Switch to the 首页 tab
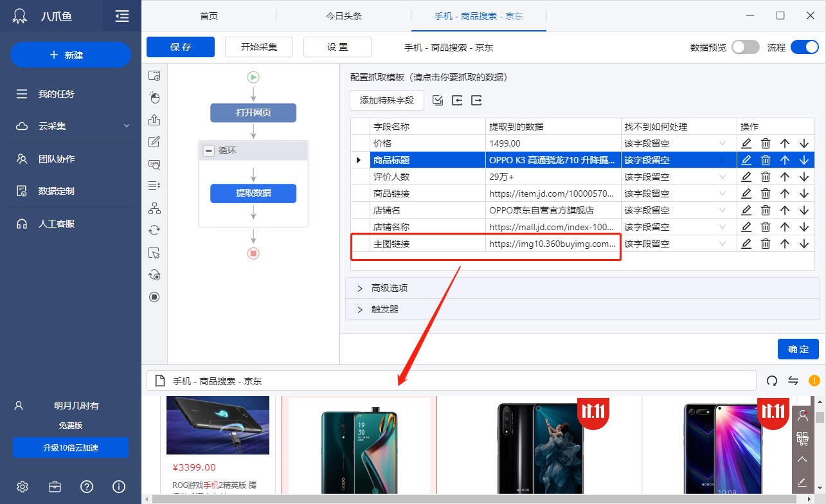Viewport: 826px width, 504px height. [209, 16]
